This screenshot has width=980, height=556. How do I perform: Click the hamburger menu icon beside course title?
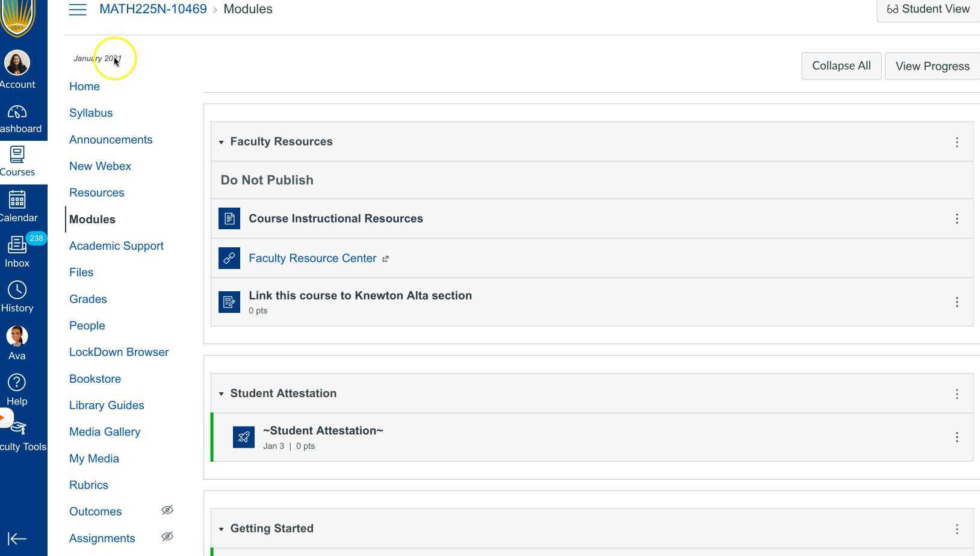78,10
